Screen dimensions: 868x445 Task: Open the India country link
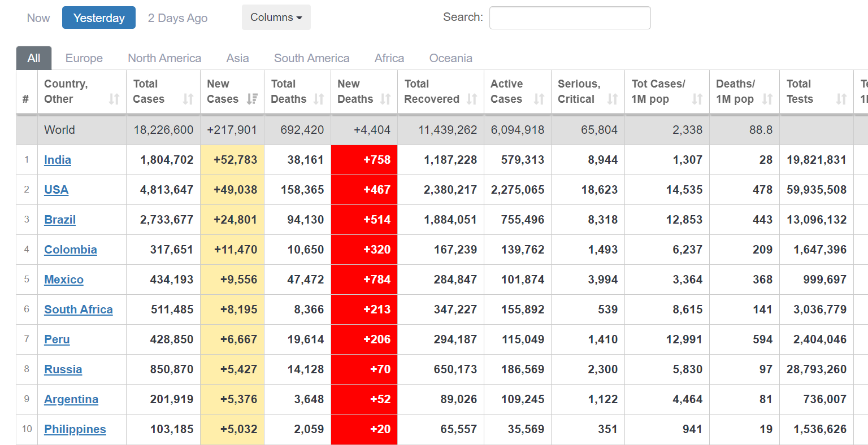[x=58, y=160]
